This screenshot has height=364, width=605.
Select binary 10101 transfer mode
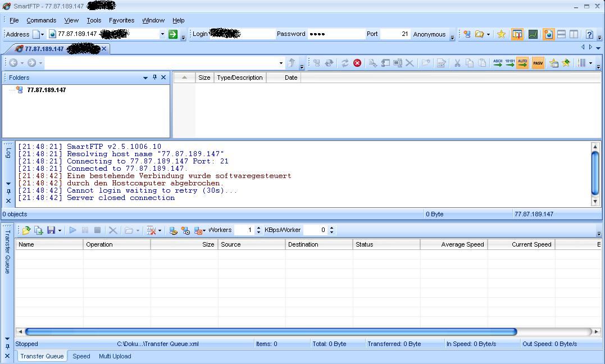[510, 63]
